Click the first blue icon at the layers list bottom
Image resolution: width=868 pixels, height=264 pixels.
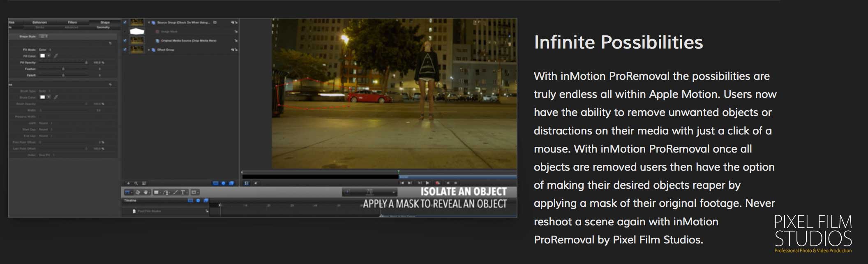[215, 183]
